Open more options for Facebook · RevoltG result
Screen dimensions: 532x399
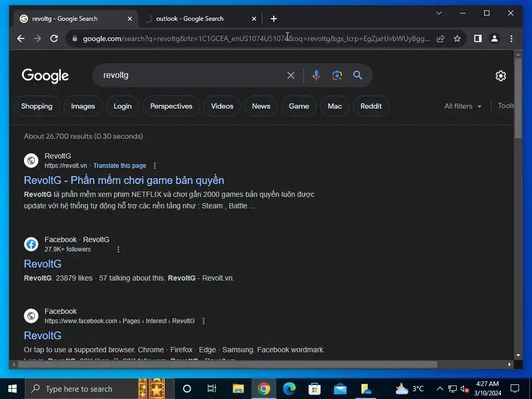point(118,249)
